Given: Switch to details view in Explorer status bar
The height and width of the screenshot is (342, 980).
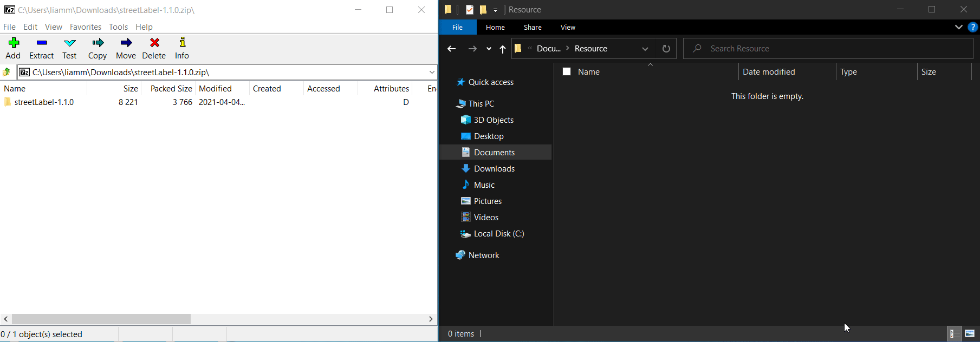Looking at the screenshot, I should click(953, 334).
